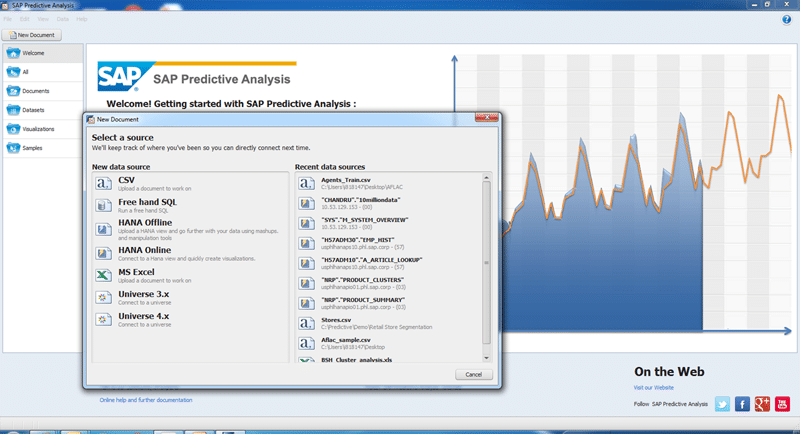This screenshot has height=434, width=800.
Task: Cancel the New Document dialog
Action: pyautogui.click(x=473, y=374)
